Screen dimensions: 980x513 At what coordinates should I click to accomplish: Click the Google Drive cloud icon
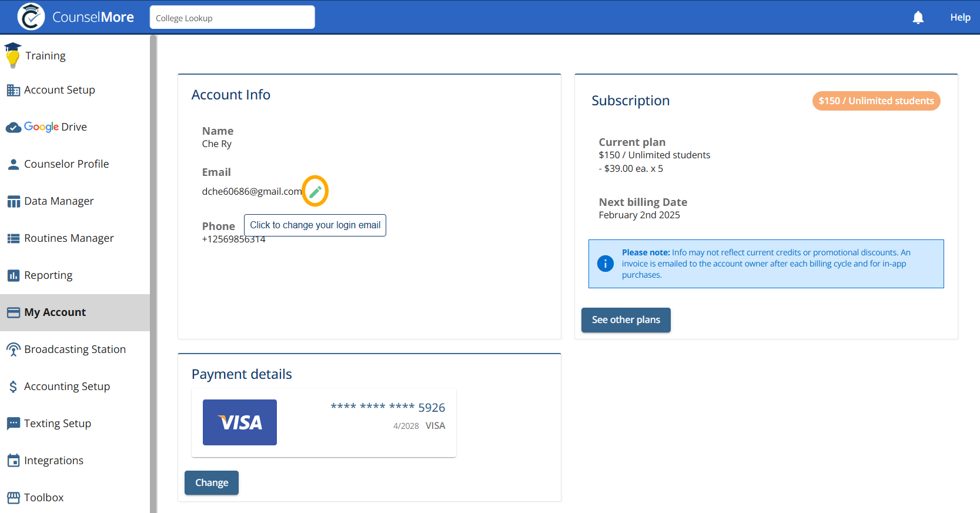(14, 127)
